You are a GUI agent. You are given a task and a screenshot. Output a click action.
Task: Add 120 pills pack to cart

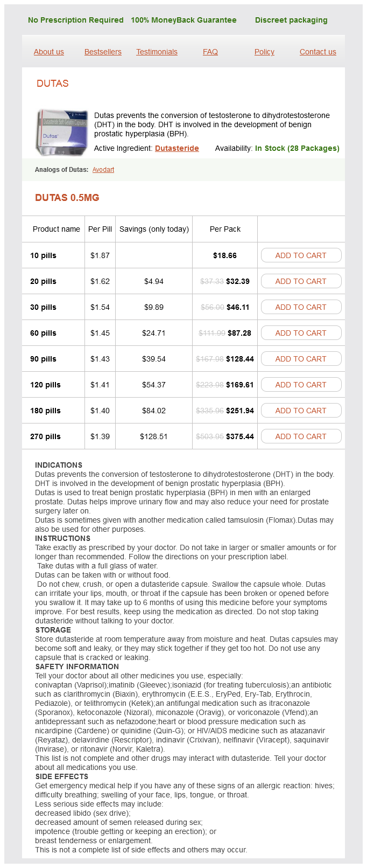[301, 385]
